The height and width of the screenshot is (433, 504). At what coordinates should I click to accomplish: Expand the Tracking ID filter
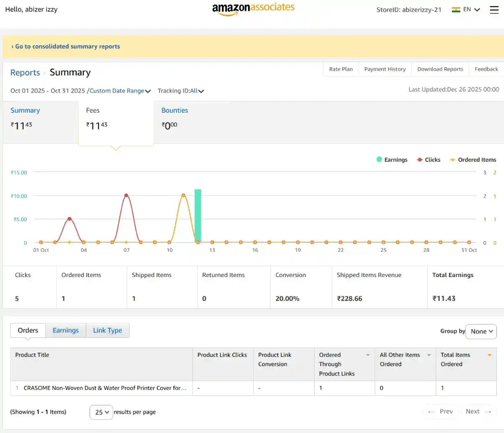point(181,90)
